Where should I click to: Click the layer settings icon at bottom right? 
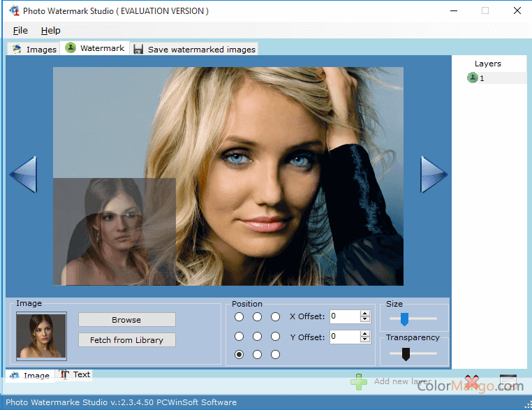coord(508,382)
